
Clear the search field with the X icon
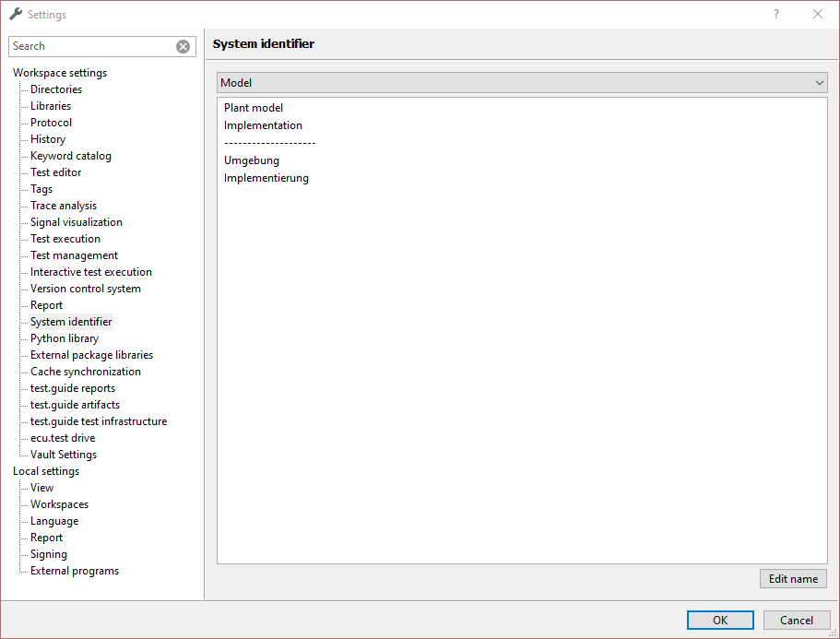(183, 47)
